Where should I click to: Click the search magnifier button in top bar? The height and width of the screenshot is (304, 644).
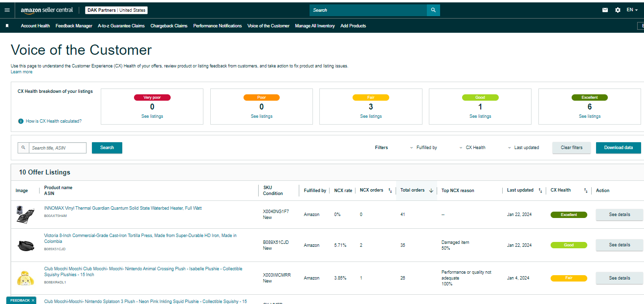433,10
